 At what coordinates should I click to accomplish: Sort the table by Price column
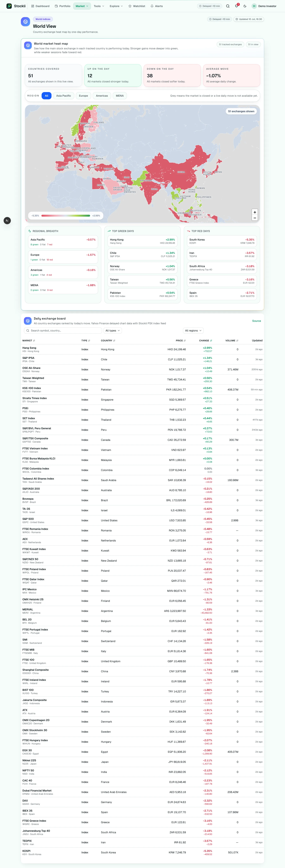point(180,341)
